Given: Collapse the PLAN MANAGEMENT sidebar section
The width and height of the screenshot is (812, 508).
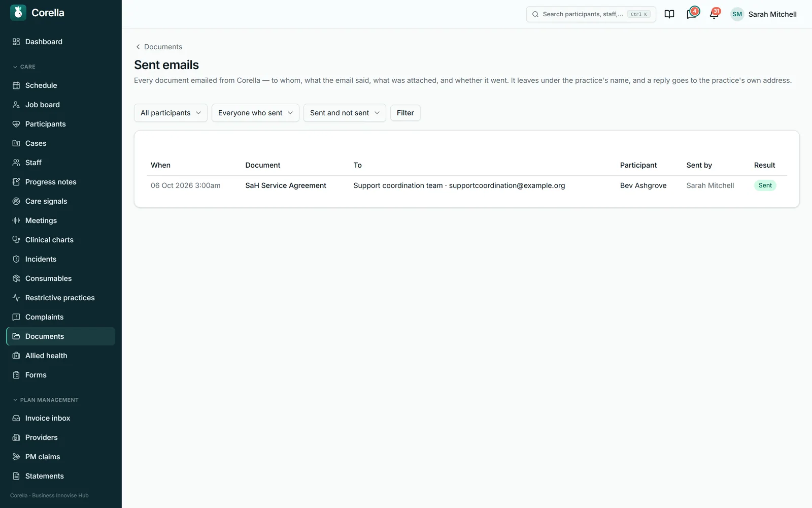Looking at the screenshot, I should coord(46,400).
